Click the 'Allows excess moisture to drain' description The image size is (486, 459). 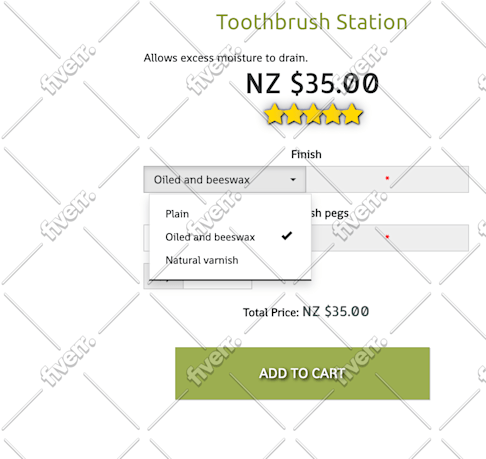point(226,58)
